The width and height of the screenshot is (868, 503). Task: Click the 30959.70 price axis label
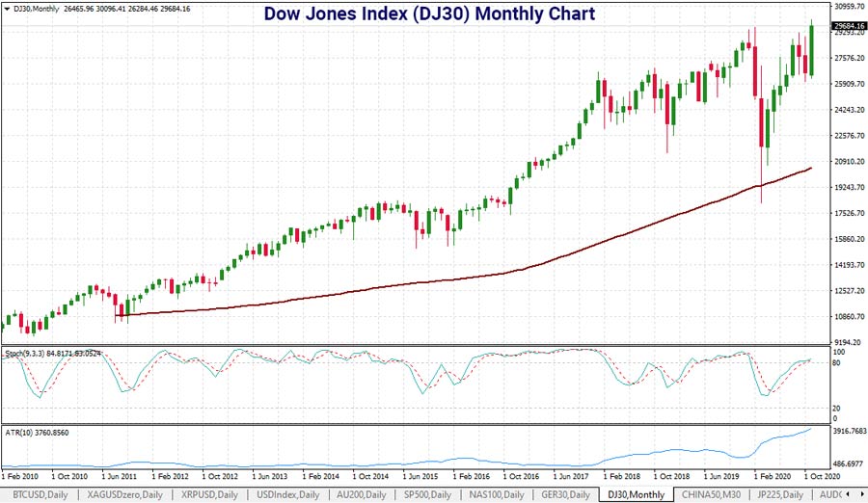coord(850,7)
